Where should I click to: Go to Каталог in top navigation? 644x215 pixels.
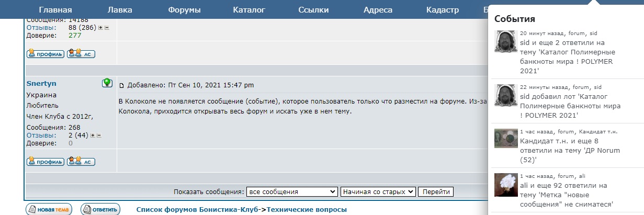click(x=249, y=10)
